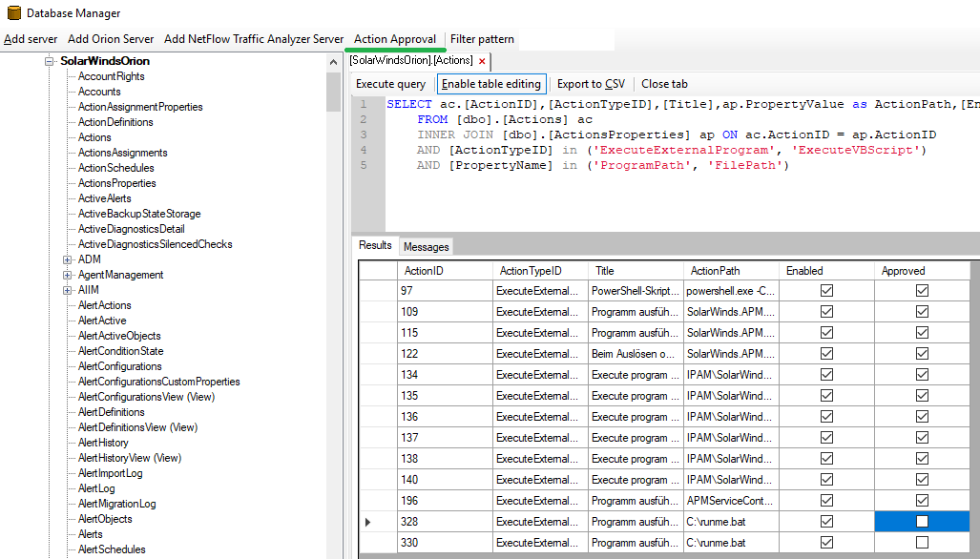Viewport: 980px width, 559px height.
Task: Export results with Export to CSV
Action: [x=591, y=84]
